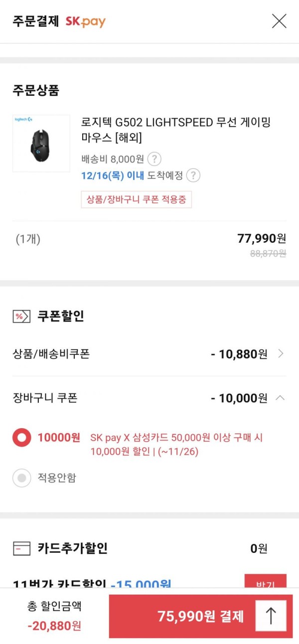Select the 적용안함 radio option

(x=22, y=478)
